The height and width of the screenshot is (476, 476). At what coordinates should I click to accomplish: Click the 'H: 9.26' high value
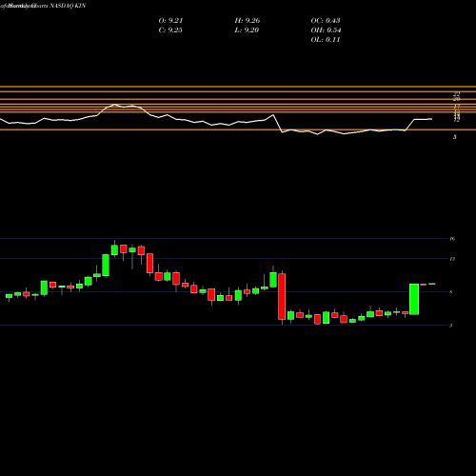tap(248, 21)
